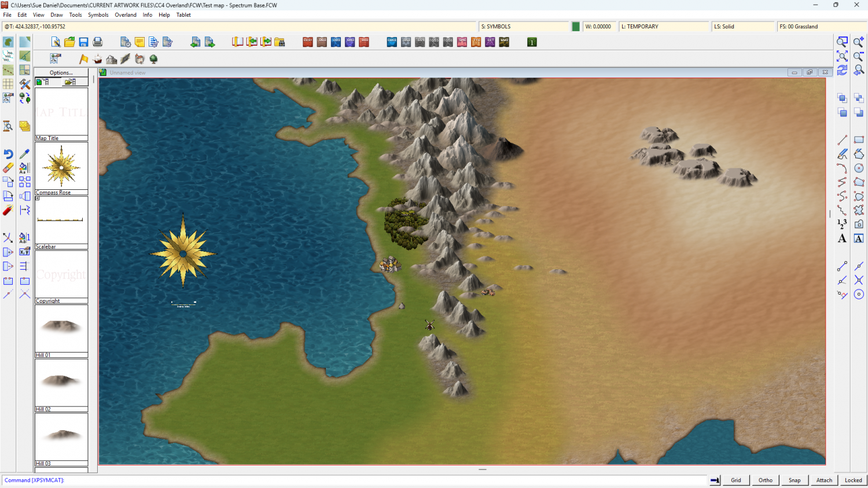Select the Text tool letter A
Viewport: 868px width, 488px height.
[x=842, y=239]
